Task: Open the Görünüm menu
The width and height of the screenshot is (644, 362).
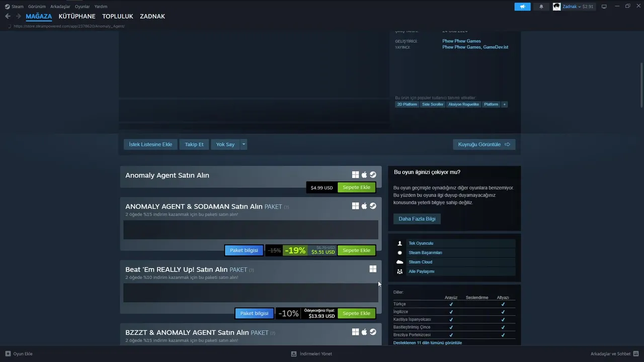Action: click(37, 7)
